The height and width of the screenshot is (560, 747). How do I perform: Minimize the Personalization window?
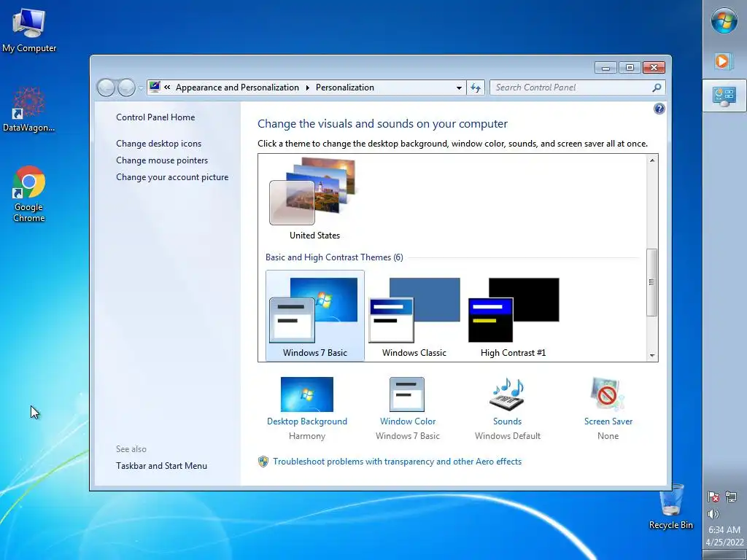coord(605,68)
